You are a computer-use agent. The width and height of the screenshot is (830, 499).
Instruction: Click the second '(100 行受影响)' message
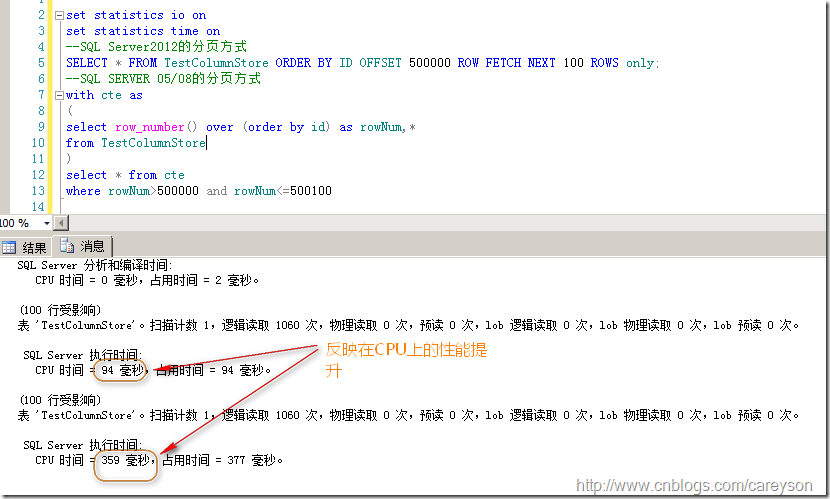[x=60, y=400]
